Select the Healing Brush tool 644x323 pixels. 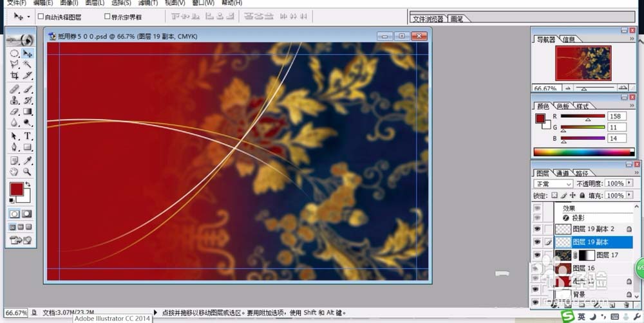pos(14,89)
